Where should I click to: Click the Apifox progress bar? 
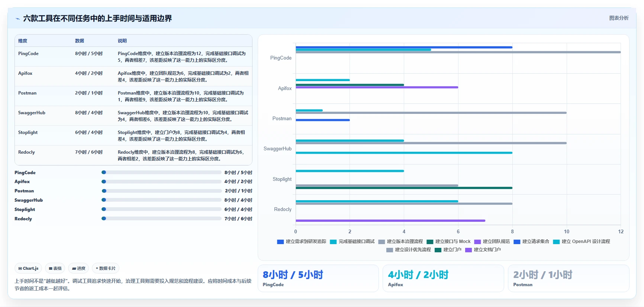click(x=161, y=182)
